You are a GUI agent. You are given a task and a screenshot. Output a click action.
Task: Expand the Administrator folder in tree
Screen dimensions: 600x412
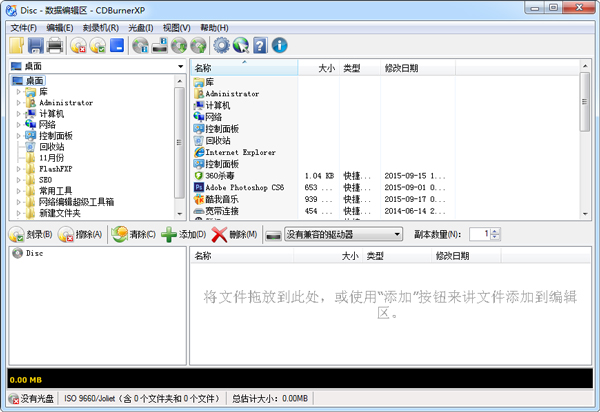[x=19, y=103]
